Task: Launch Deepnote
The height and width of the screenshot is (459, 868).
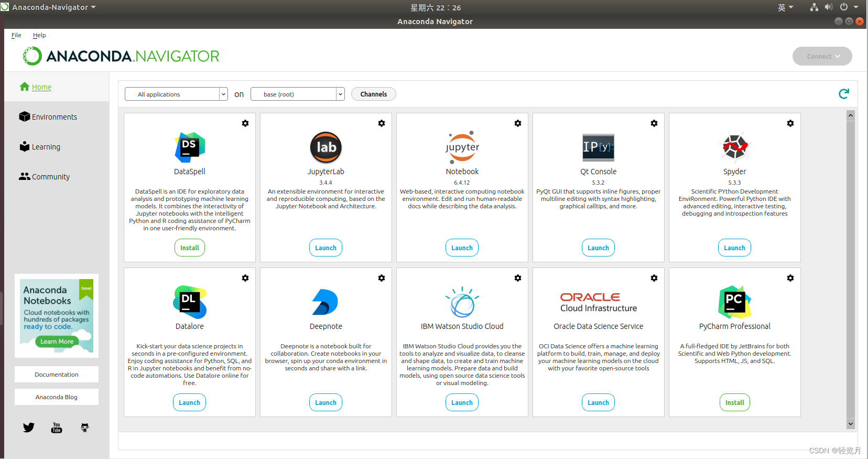Action: click(x=326, y=402)
